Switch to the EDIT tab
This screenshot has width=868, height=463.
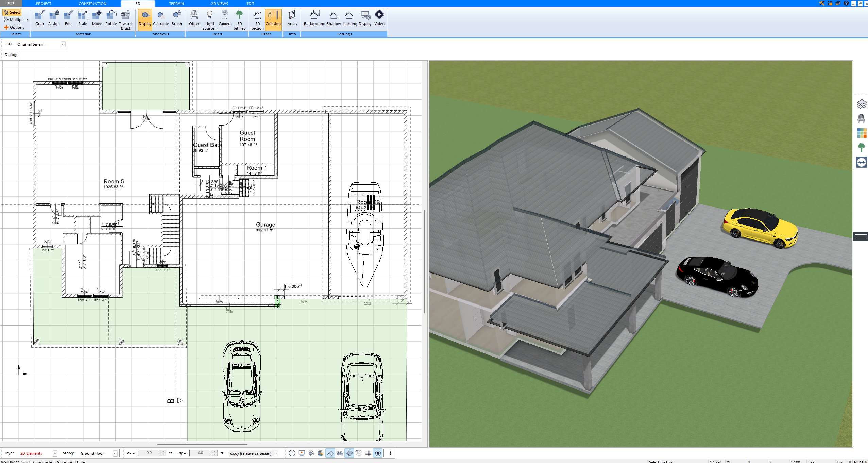pyautogui.click(x=250, y=4)
